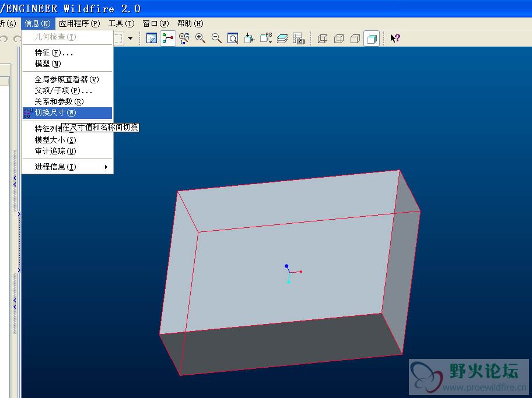Viewport: 532px width, 398px height.
Task: Select the hidden line display icon
Action: click(x=338, y=38)
